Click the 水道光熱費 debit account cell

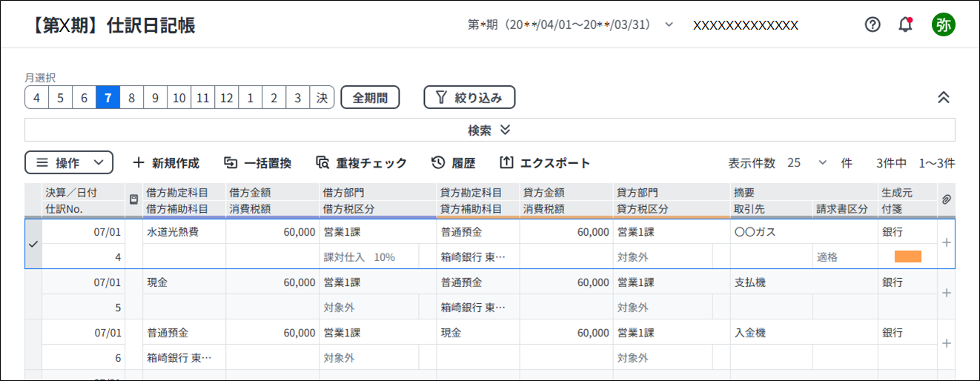point(184,232)
